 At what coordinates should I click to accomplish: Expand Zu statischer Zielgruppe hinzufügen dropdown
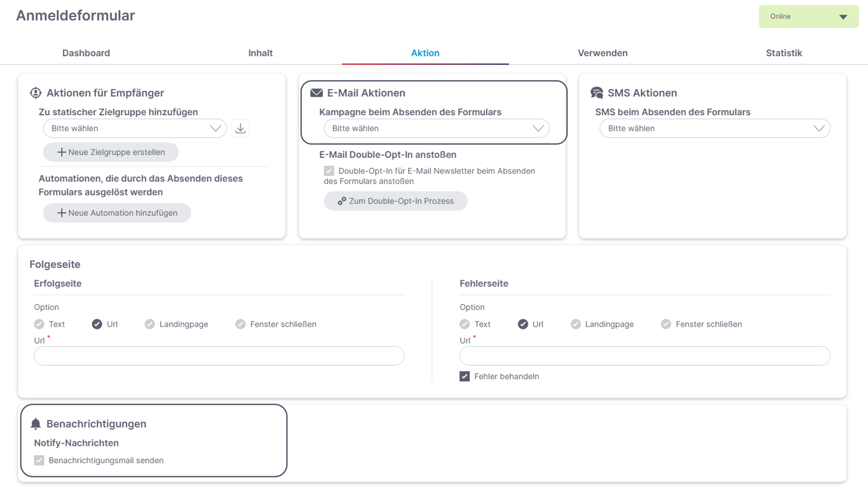[x=135, y=129]
